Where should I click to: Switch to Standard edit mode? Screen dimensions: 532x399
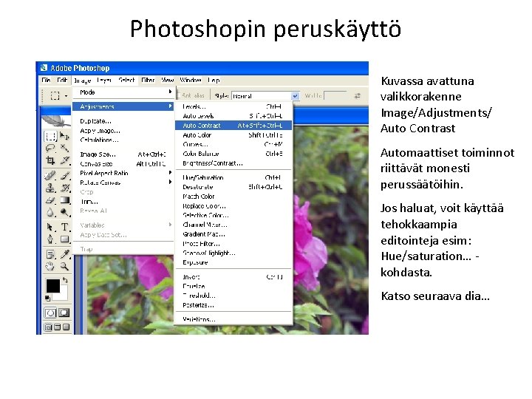[x=50, y=313]
